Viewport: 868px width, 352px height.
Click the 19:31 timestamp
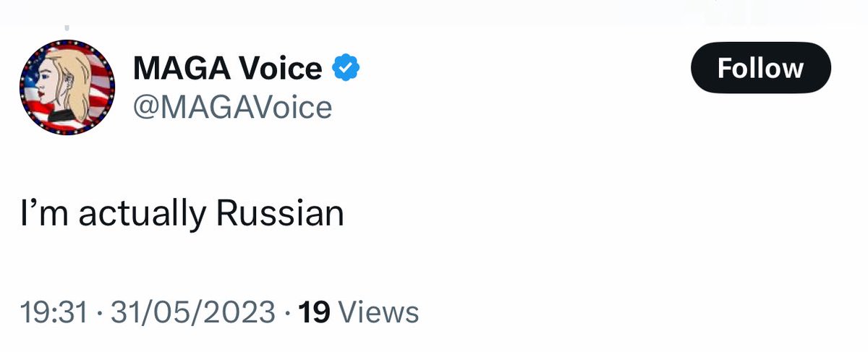pos(54,312)
